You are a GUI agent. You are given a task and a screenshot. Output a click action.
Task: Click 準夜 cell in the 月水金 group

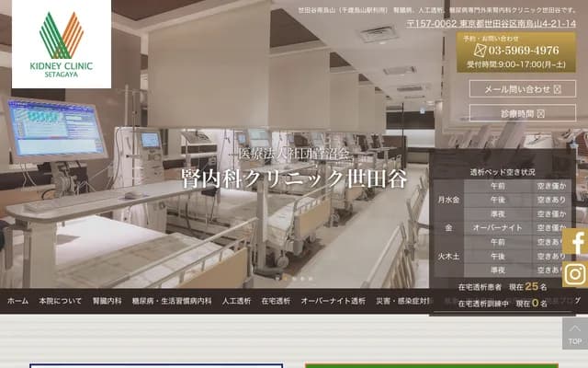click(497, 214)
